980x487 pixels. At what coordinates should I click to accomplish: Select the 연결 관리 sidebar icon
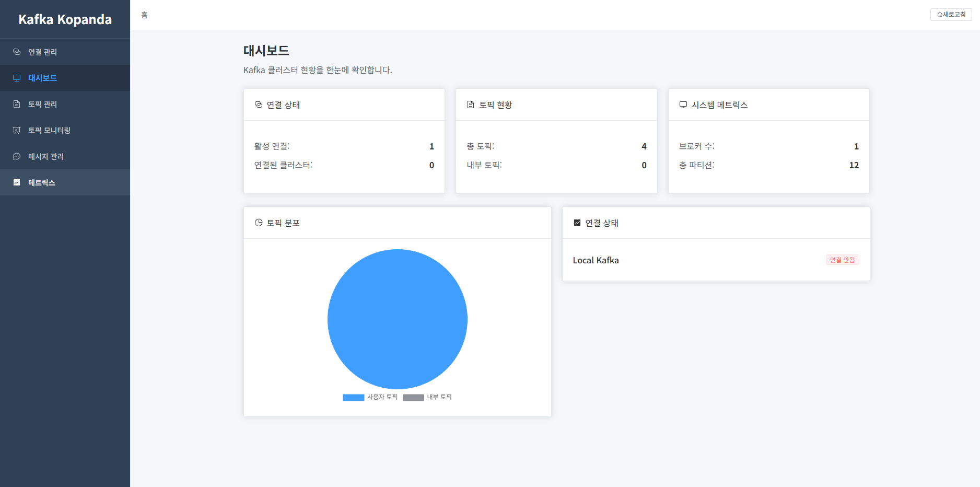[x=16, y=52]
